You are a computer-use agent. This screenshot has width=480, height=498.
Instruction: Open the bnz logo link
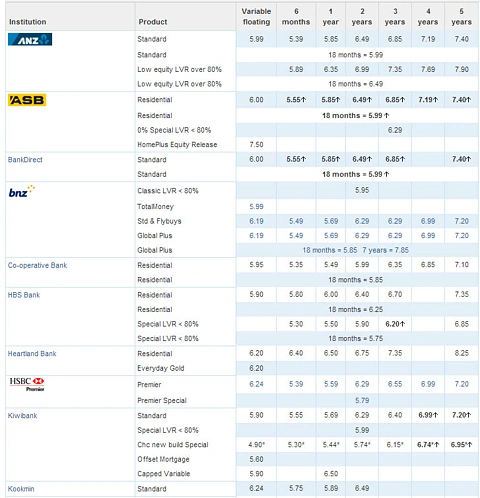pos(22,191)
